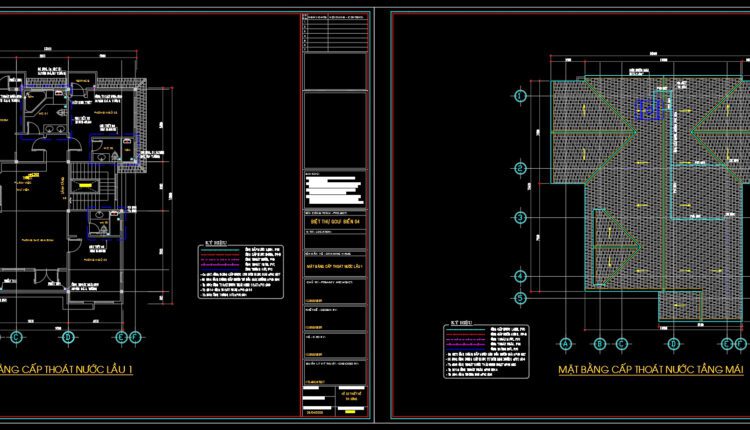
Task: Click the red pipe line sample in the Lầu 1 legend
Action: 220,254
